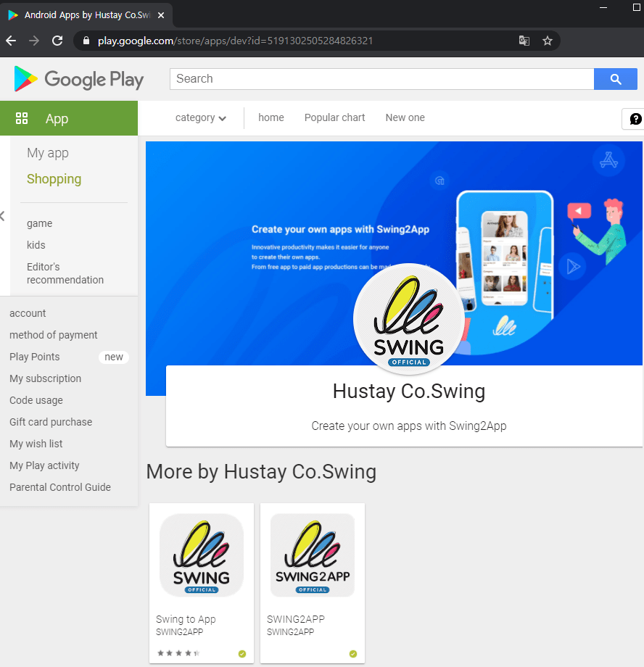Viewport: 644px width, 667px height.
Task: Click the Swing Official developer logo
Action: 408,320
